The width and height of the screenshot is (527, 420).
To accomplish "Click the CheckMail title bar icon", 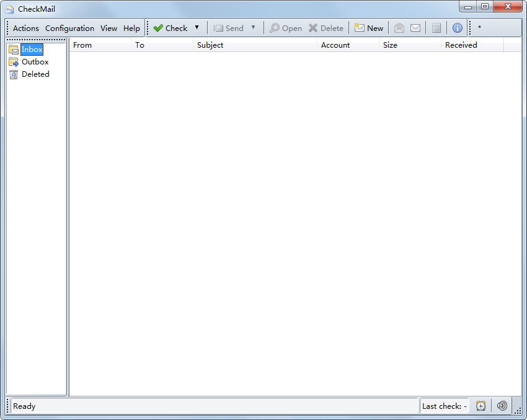I will [10, 9].
